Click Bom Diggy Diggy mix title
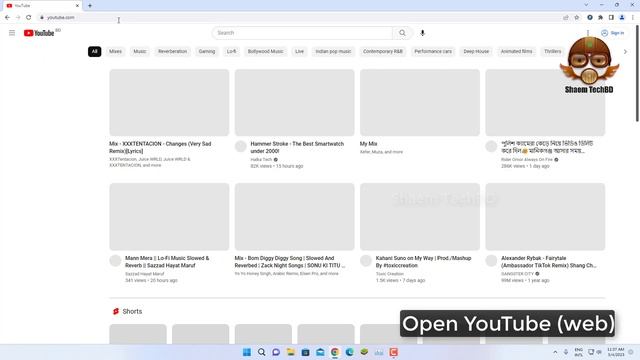Viewport: 640px width, 360px height. (x=290, y=262)
